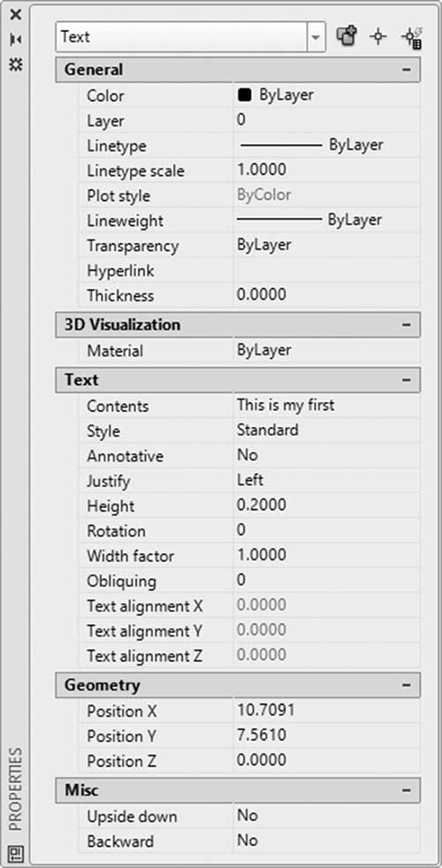This screenshot has height=868, width=442.
Task: Collapse the Misc section
Action: tap(408, 790)
